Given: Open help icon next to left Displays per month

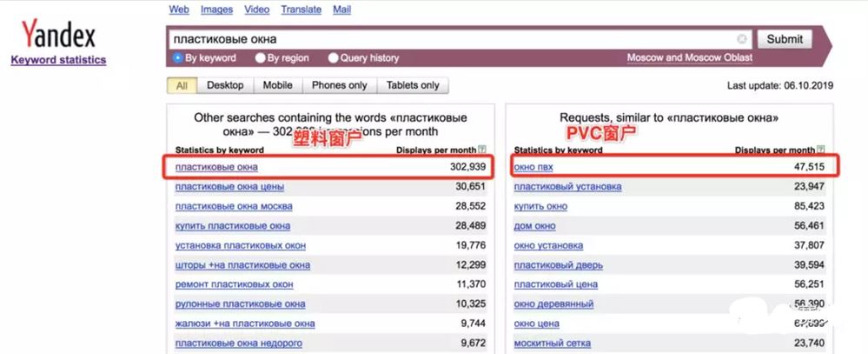Looking at the screenshot, I should 482,150.
